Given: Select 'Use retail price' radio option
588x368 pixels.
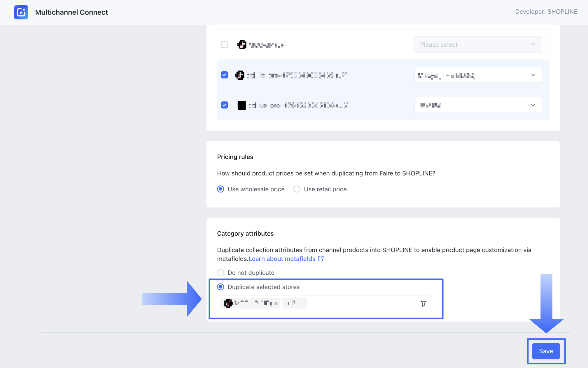Looking at the screenshot, I should pyautogui.click(x=297, y=189).
